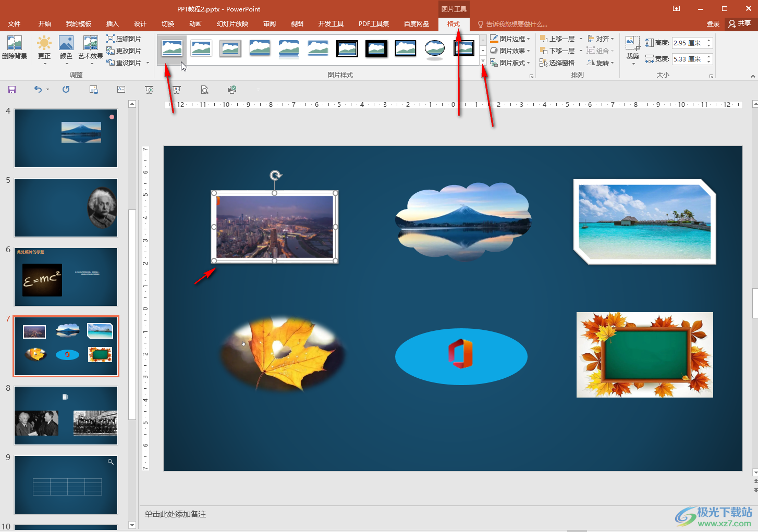Screen dimensions: 758x532
Task: Select slide 6 thumbnail with E=mc² image
Action: click(66, 277)
